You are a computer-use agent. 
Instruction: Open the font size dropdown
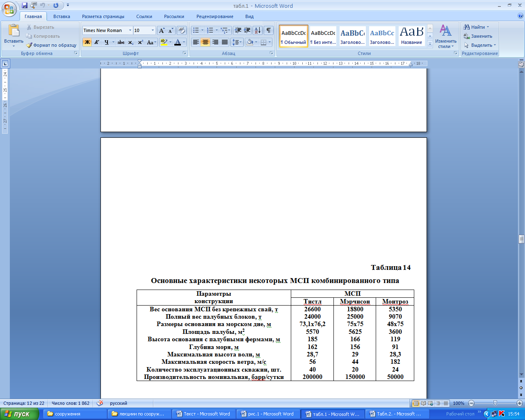pos(153,30)
